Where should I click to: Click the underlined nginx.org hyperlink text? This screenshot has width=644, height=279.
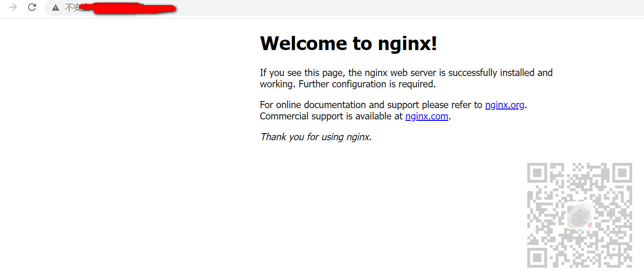pos(505,105)
